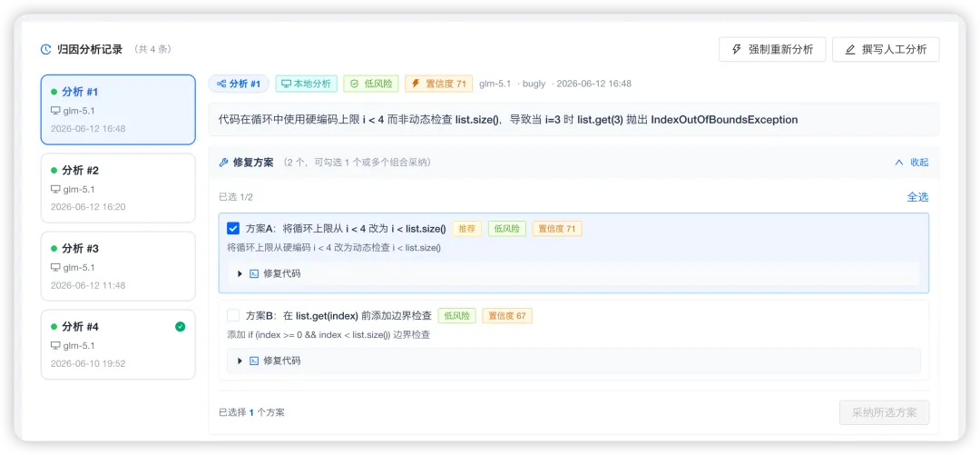Click the 置信度 71 tag on 方案A

(557, 229)
